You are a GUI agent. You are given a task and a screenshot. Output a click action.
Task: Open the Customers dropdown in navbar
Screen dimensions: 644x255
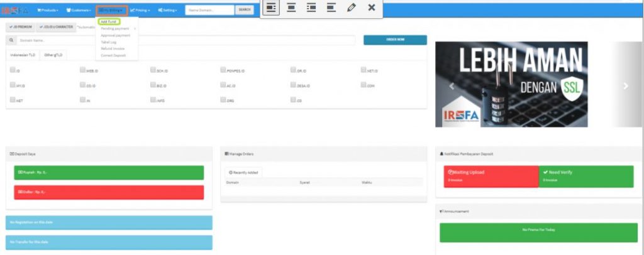(x=79, y=11)
